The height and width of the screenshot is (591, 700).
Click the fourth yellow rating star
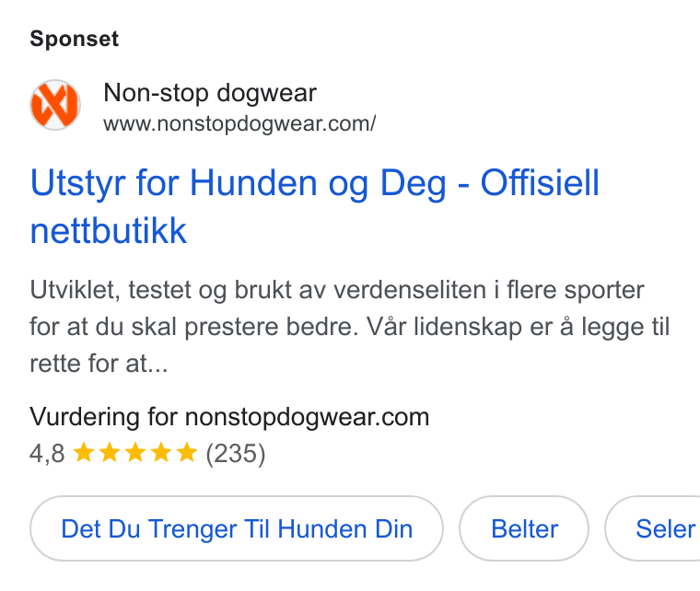161,453
